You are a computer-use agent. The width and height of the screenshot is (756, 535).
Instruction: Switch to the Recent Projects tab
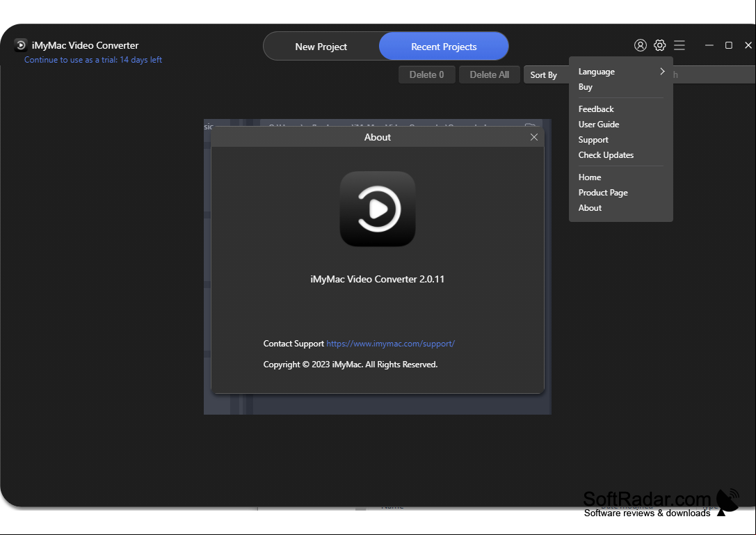click(x=444, y=47)
